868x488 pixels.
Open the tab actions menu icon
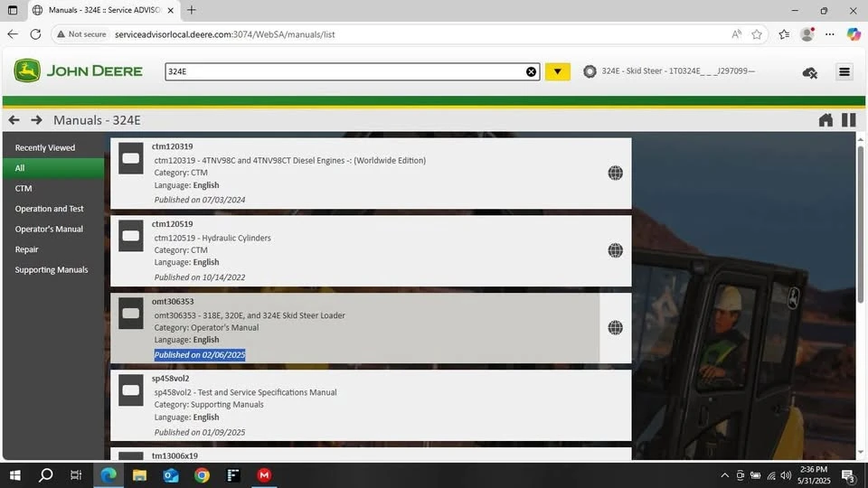[x=13, y=10]
